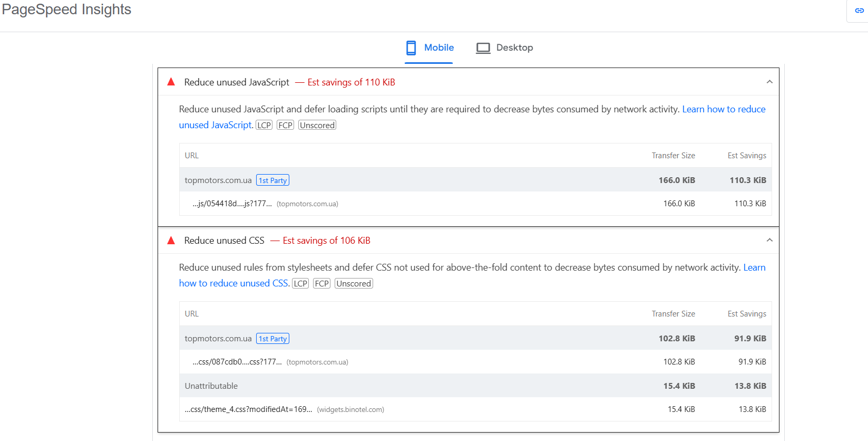Click LCP badge in JavaScript audit
Viewport: 868px width, 441px height.
click(x=264, y=125)
